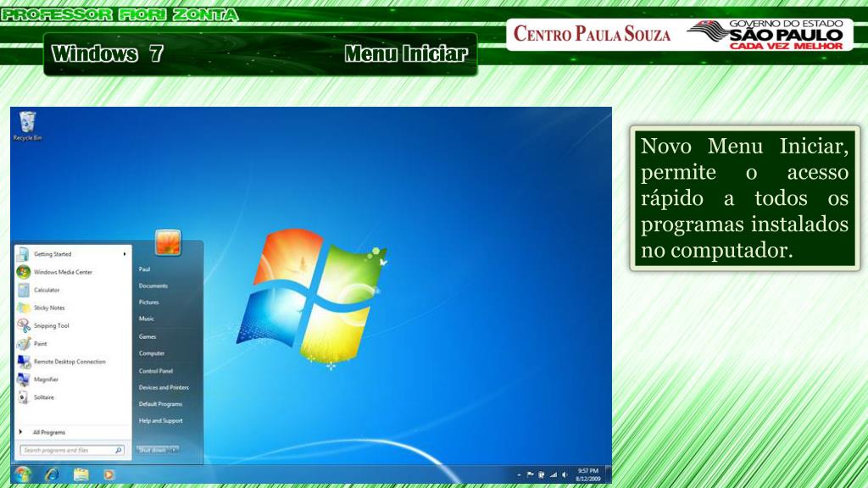
Task: Click Search programs and files field
Action: (x=72, y=451)
